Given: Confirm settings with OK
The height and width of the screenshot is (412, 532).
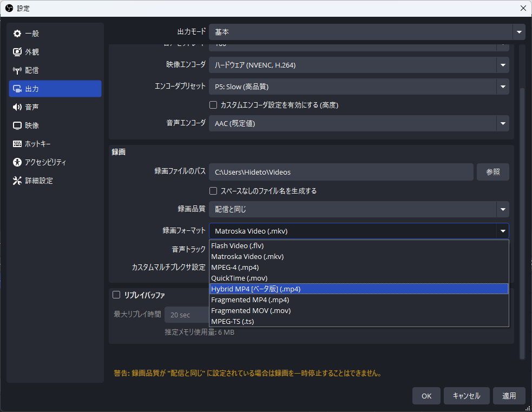Looking at the screenshot, I should (426, 396).
